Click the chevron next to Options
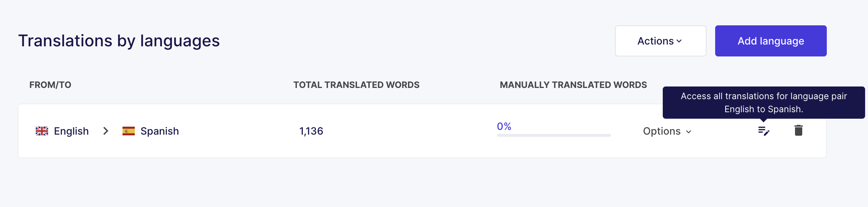 [x=689, y=132]
